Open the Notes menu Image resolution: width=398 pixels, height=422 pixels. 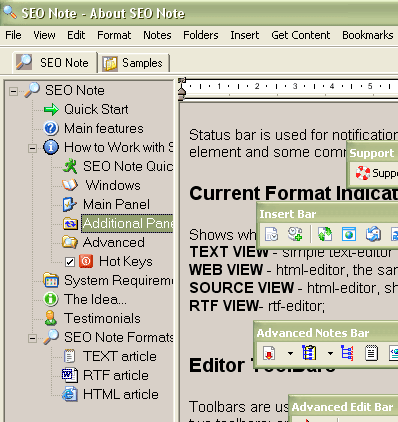(157, 35)
